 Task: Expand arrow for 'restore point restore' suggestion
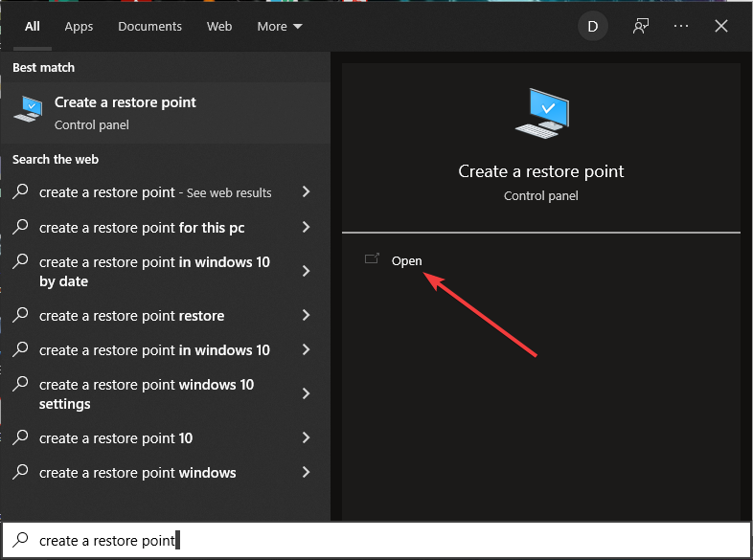click(306, 315)
